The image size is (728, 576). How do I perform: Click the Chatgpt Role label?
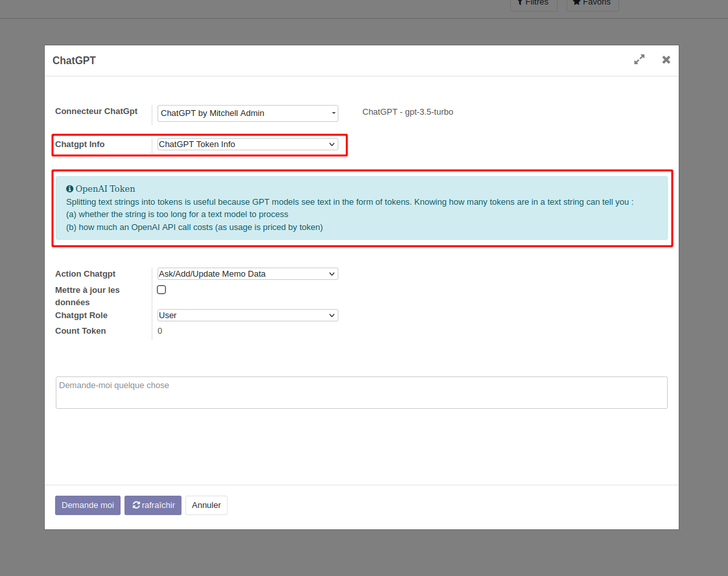(81, 315)
